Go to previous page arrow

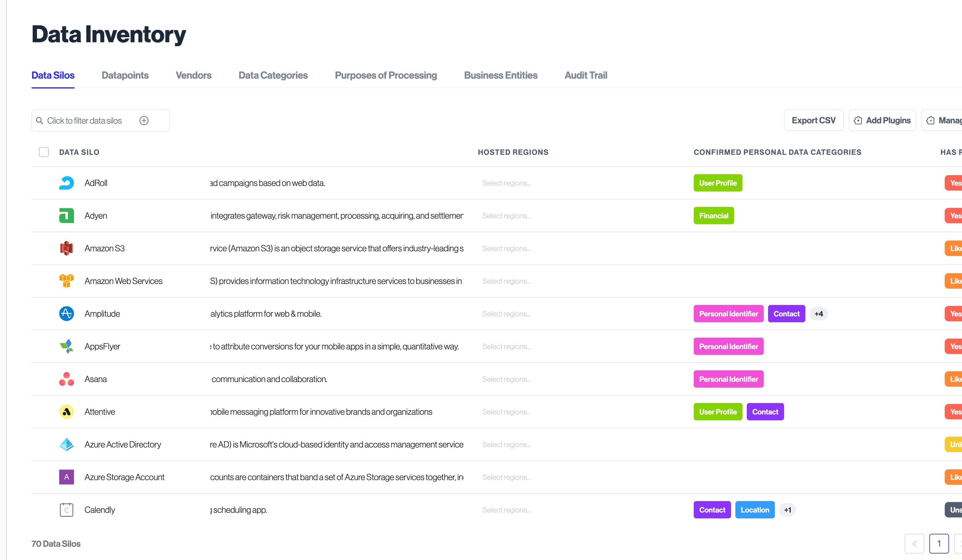[x=914, y=544]
